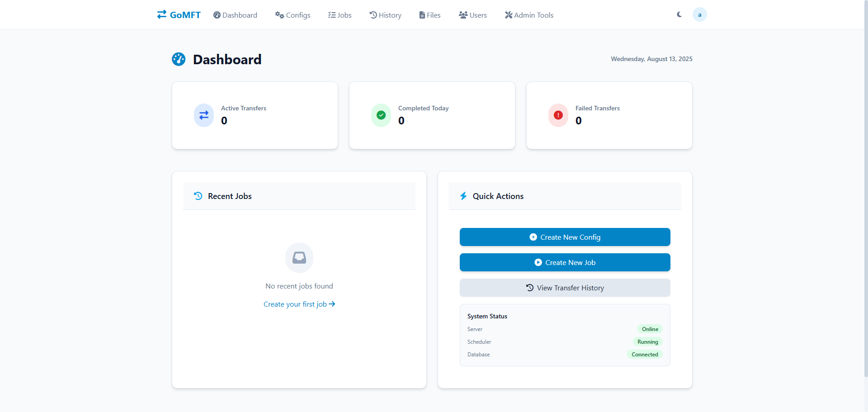
Task: Click the GoMFT logo arrows icon
Action: [162, 14]
